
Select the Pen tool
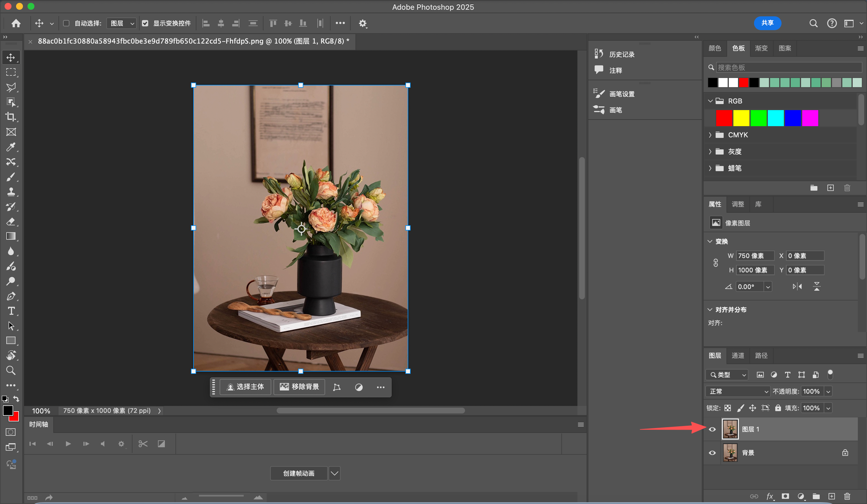(x=11, y=296)
